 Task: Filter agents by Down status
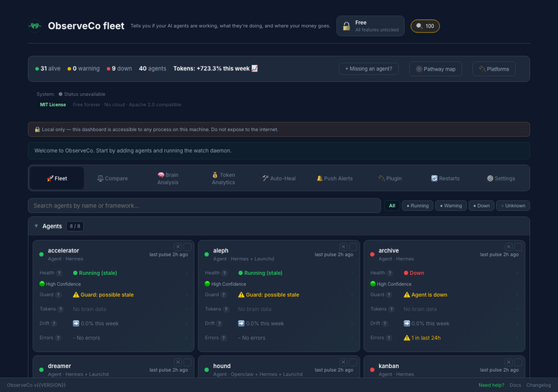point(481,205)
